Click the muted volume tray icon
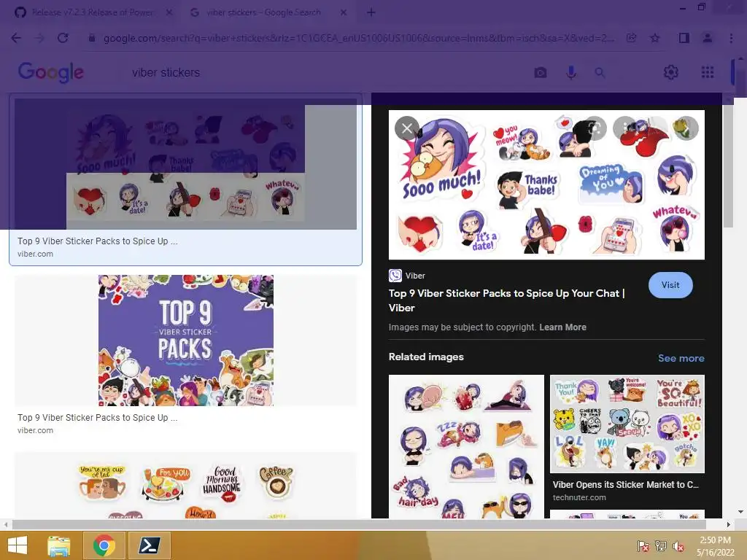 tap(678, 545)
